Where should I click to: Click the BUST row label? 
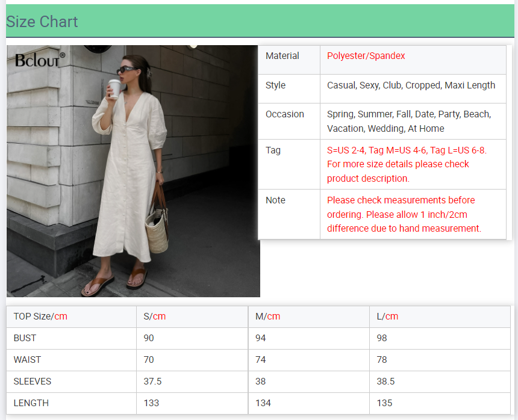[x=25, y=338]
